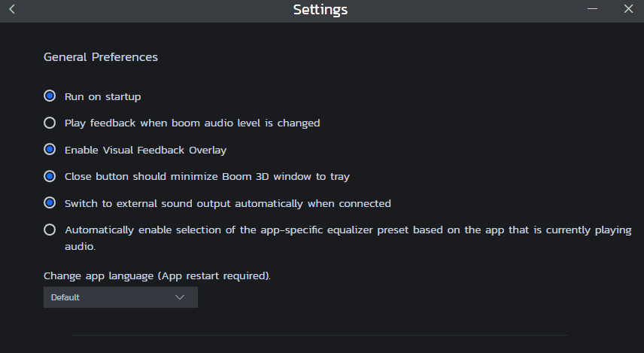This screenshot has width=644, height=353.
Task: Toggle the Enable Visual Feedback Overlay radio button
Action: [50, 150]
